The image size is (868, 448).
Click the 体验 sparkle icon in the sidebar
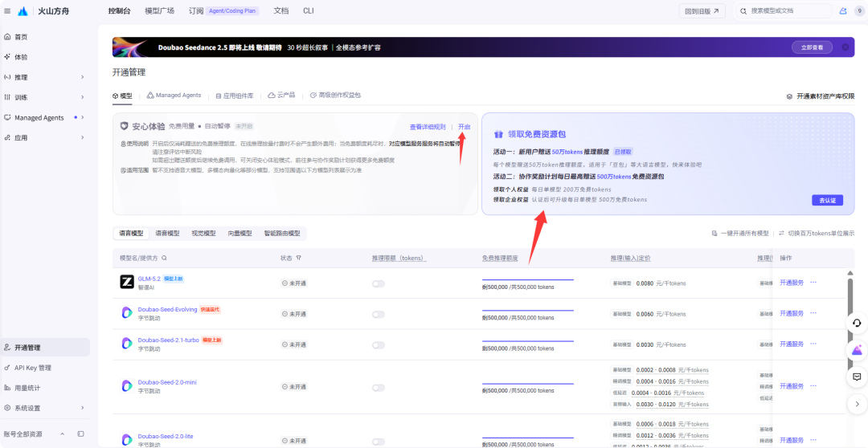[x=7, y=57]
